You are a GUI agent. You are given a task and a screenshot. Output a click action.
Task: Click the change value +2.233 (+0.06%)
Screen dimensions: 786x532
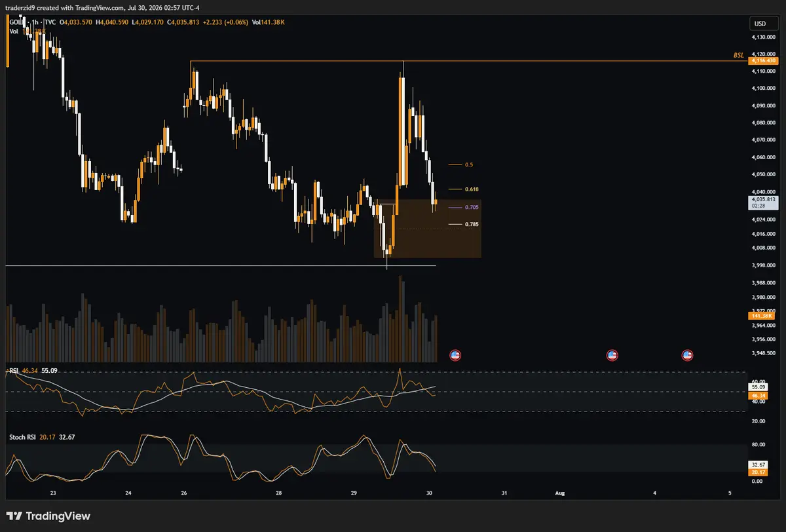point(226,22)
